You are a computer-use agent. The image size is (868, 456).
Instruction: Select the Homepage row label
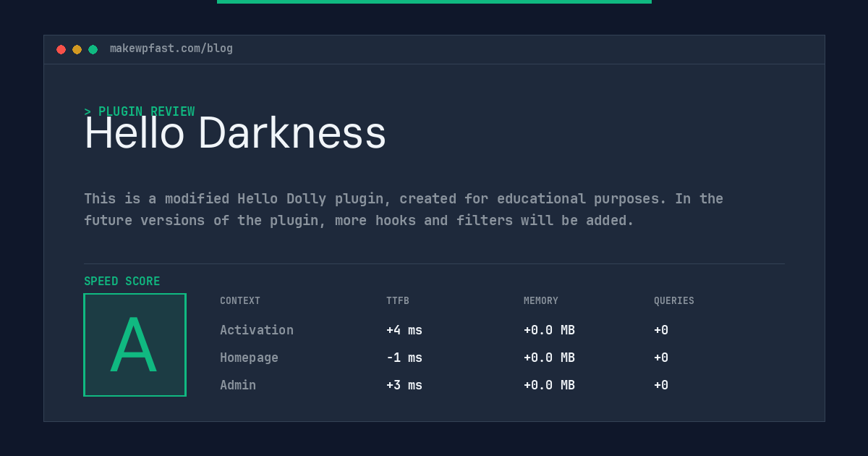[x=249, y=358]
